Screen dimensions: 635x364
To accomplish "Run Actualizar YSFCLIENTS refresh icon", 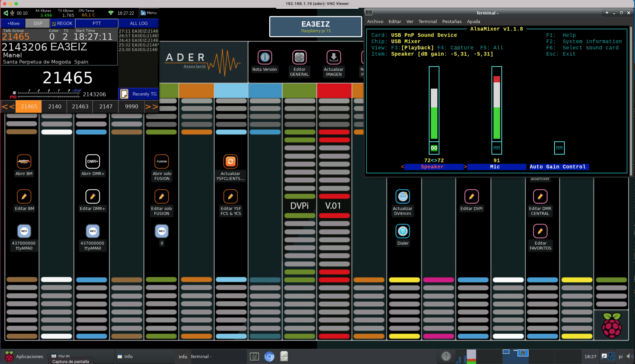I will coord(230,161).
